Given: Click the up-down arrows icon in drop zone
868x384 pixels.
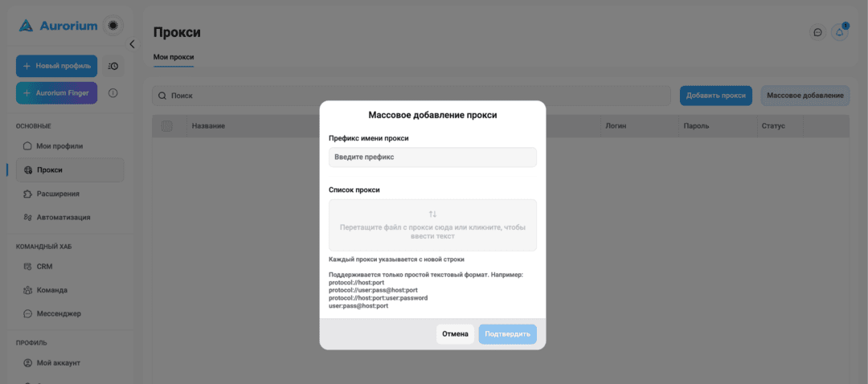Looking at the screenshot, I should pyautogui.click(x=433, y=214).
